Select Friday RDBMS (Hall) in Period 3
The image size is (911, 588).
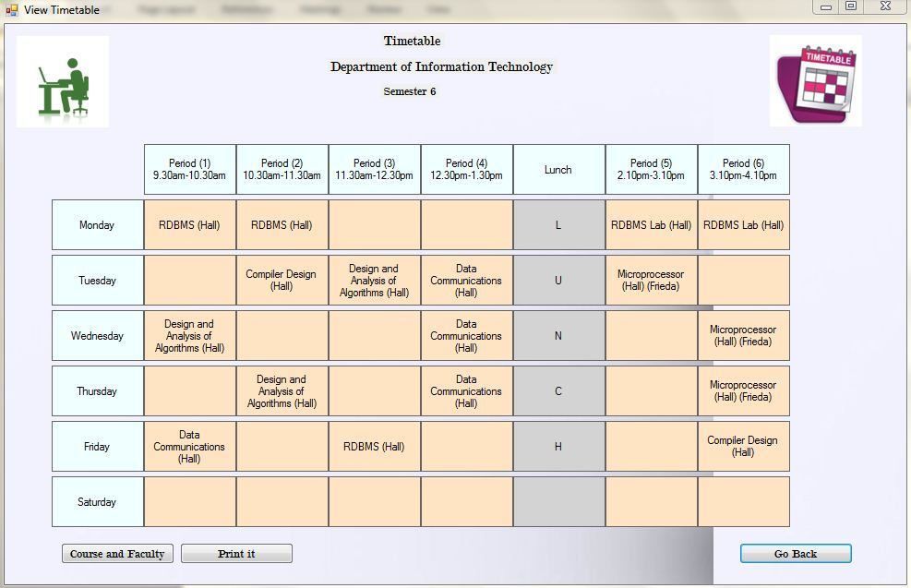[x=374, y=447]
